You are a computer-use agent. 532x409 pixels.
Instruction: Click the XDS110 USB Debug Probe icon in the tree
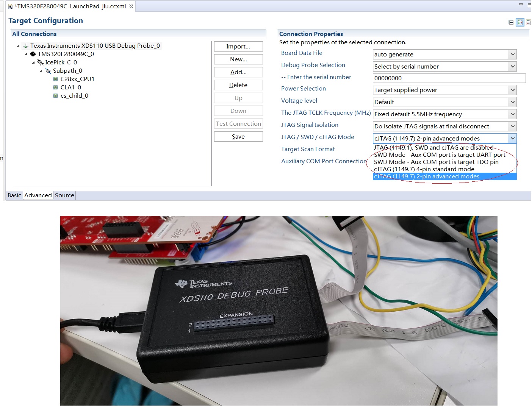26,46
